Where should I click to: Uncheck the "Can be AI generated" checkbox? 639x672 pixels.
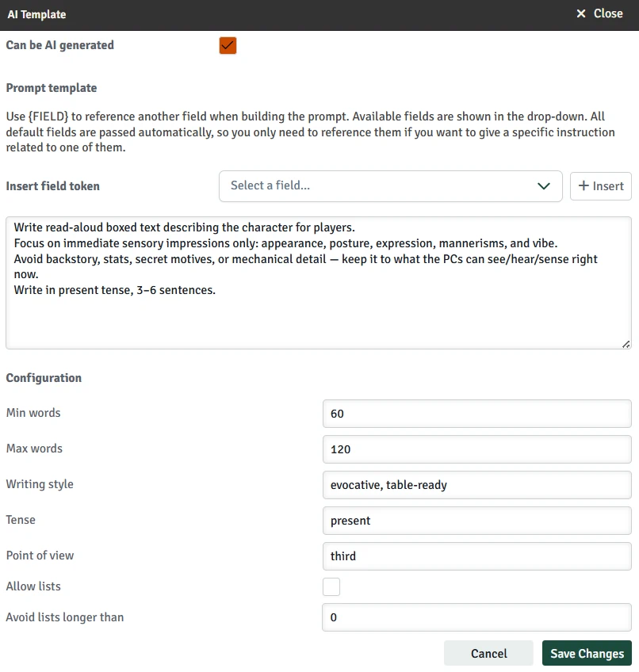point(228,45)
